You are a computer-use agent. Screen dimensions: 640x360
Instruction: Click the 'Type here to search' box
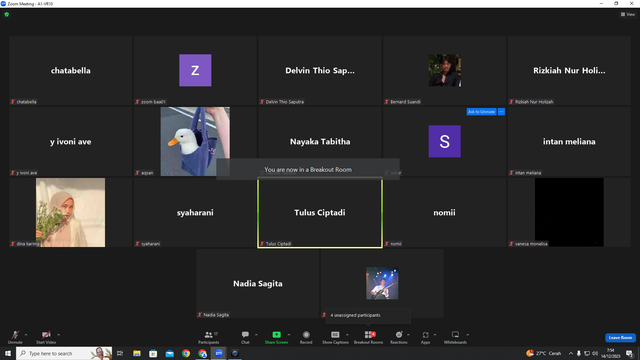[x=64, y=353]
